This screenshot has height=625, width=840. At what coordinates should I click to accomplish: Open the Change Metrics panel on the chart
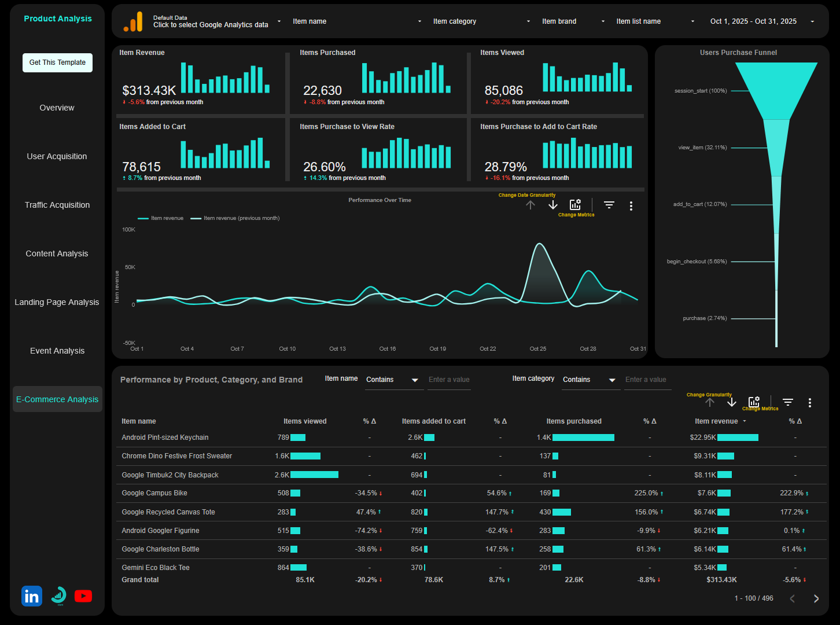point(575,204)
